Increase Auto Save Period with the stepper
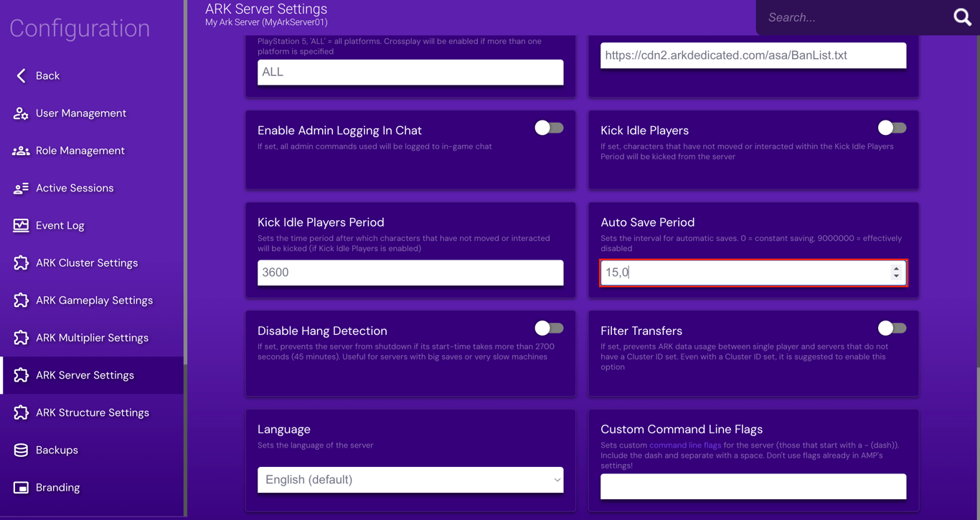 tap(895, 269)
